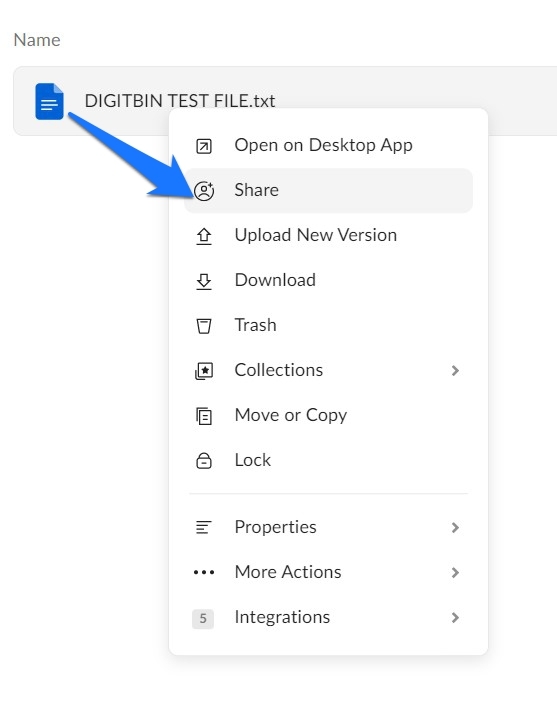The image size is (557, 710).
Task: Select Lock from the context menu
Action: [x=328, y=460]
